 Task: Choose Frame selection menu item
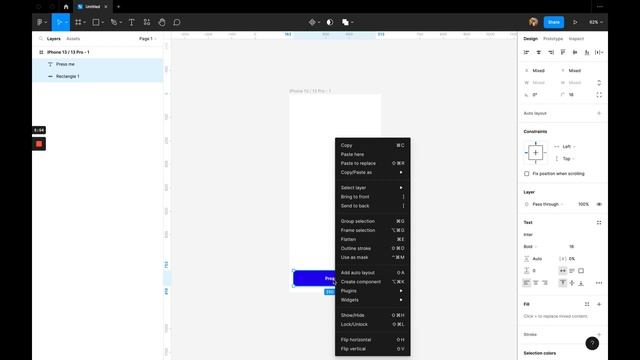[x=372, y=230]
